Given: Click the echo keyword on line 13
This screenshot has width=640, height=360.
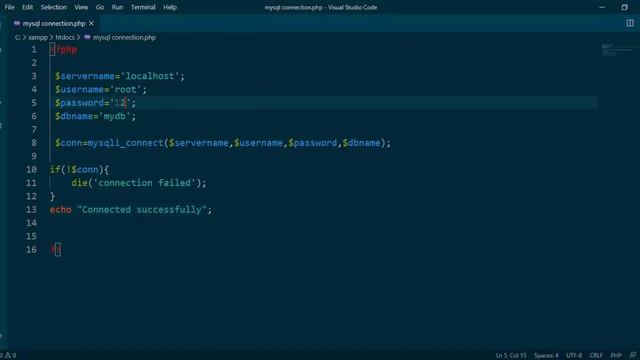Looking at the screenshot, I should (x=60, y=209).
